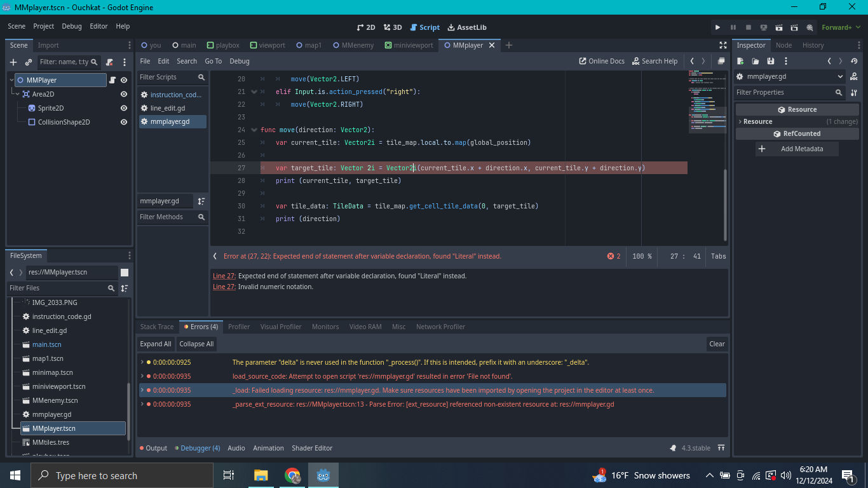Add a new node with the plus icon
Screen dimensions: 868x488
click(12, 62)
